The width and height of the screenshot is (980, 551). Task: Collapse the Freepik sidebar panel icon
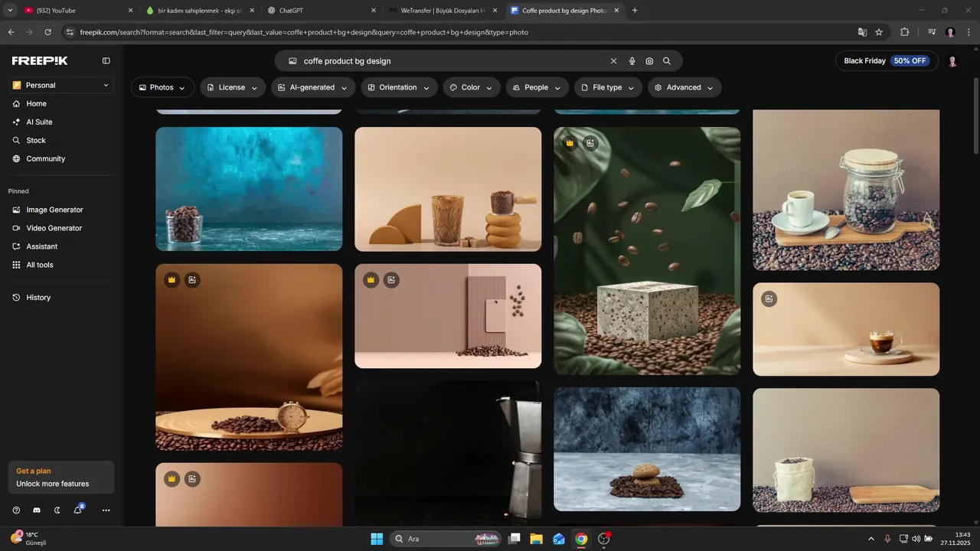tap(106, 60)
